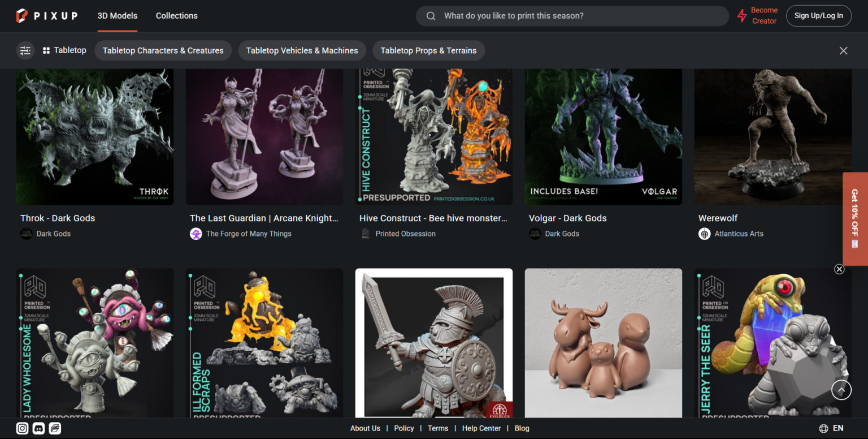868x439 pixels.
Task: Click inside the search input field
Action: coord(565,16)
